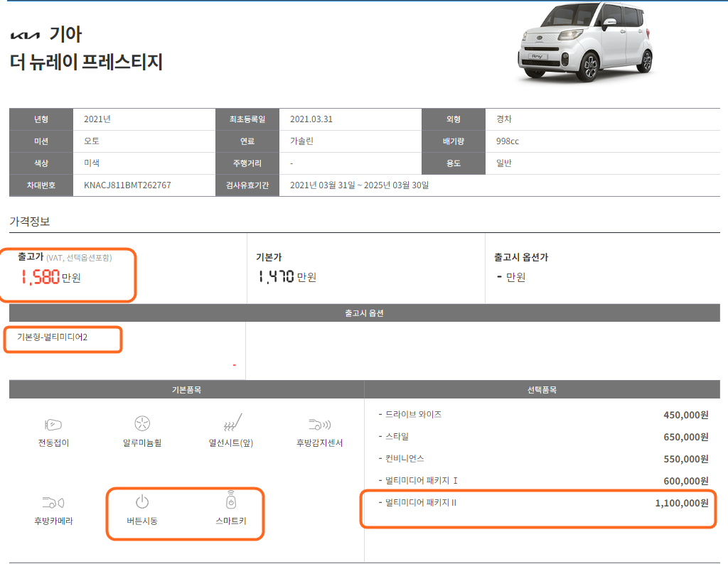Image resolution: width=728 pixels, height=564 pixels.
Task: Select the red 1,580 만원 price
Action: [51, 277]
